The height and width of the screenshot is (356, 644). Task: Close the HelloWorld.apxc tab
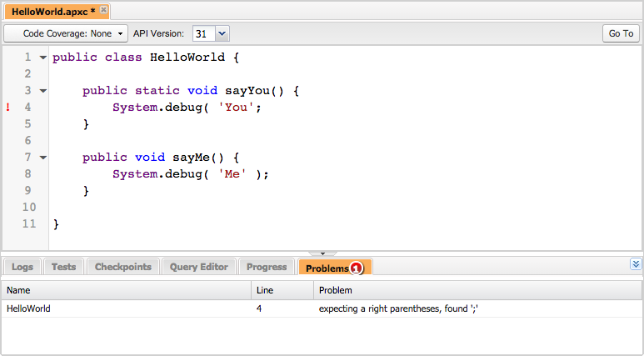point(104,10)
